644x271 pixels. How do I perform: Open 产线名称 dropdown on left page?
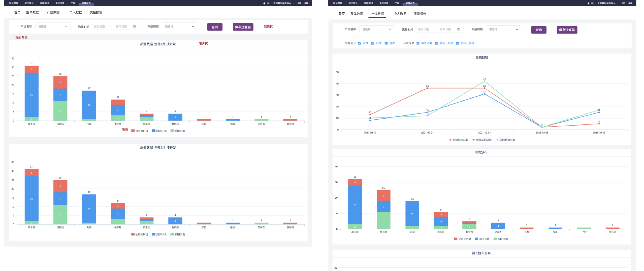pos(53,26)
